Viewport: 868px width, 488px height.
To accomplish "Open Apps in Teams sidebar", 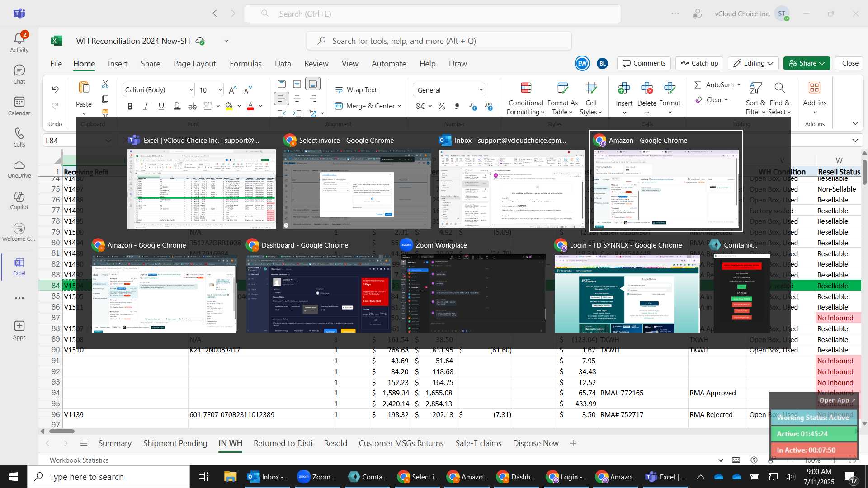I will [19, 330].
